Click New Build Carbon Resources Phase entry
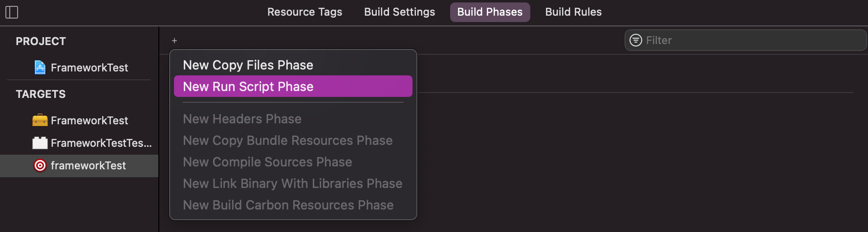 (288, 205)
